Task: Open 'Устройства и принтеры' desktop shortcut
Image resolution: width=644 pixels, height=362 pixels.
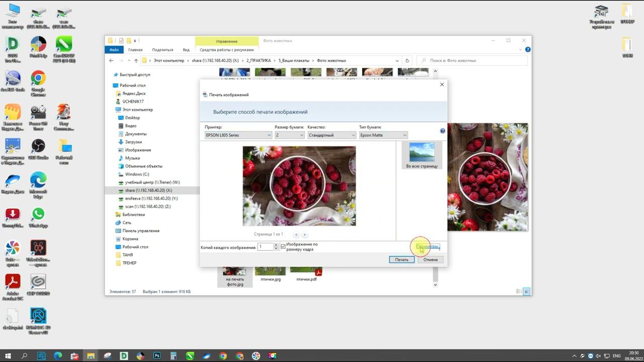Action: click(x=601, y=17)
